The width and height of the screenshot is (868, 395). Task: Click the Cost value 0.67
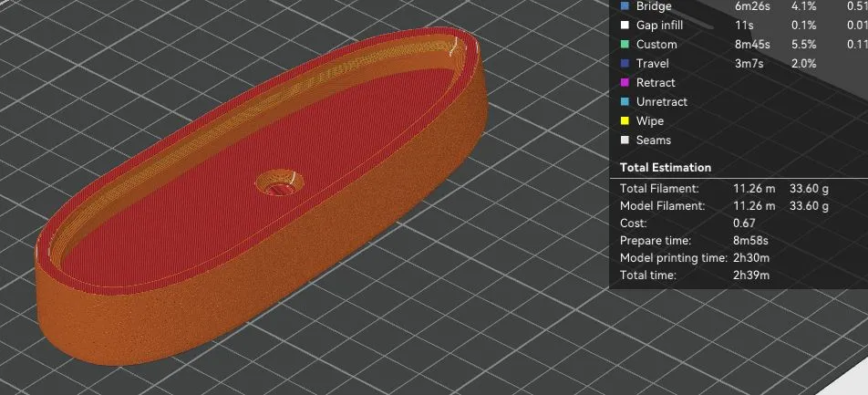pos(745,223)
